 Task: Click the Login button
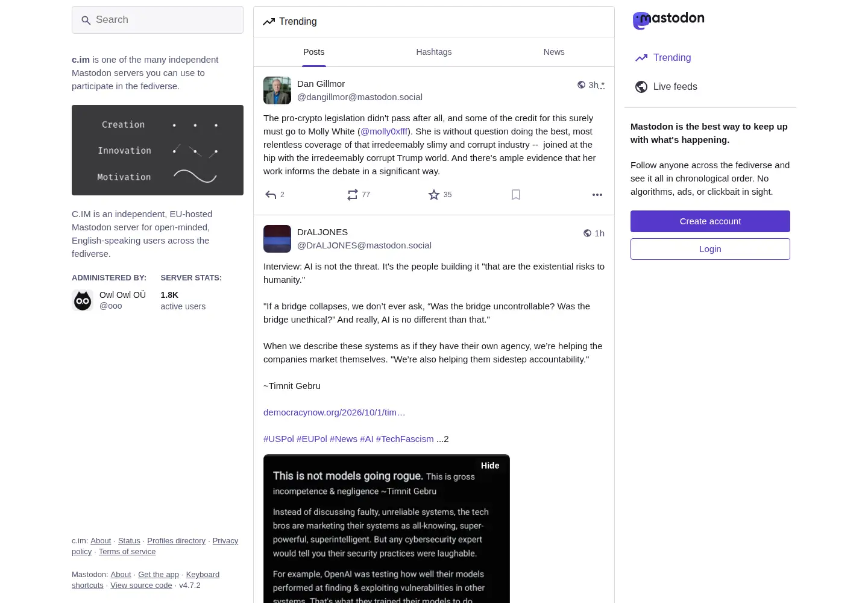(710, 249)
